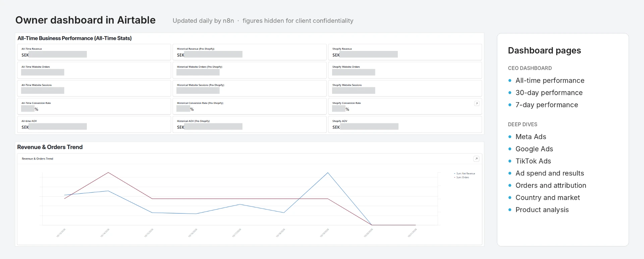Click the Updated daily by n8n subtitle
The height and width of the screenshot is (259, 644).
[203, 21]
